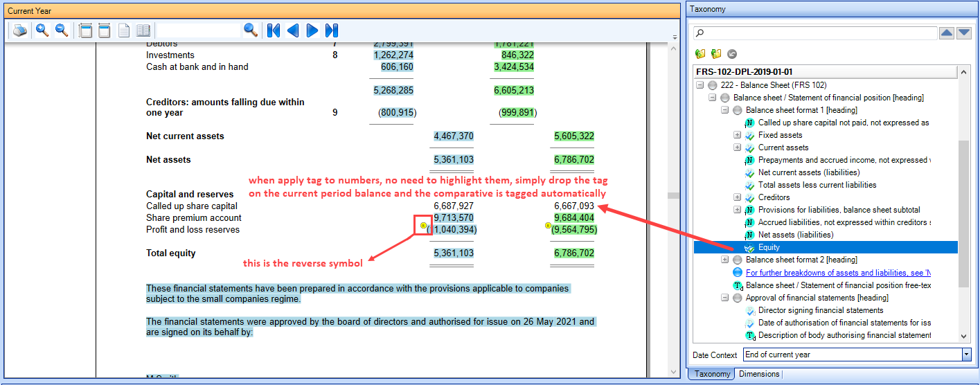980x385 pixels.
Task: Go to the next page
Action: pos(312,30)
